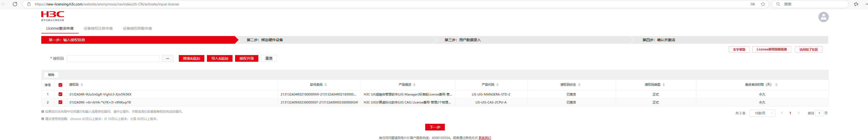Open the user profile avatar
Screen dimensions: 868x140
[823, 17]
